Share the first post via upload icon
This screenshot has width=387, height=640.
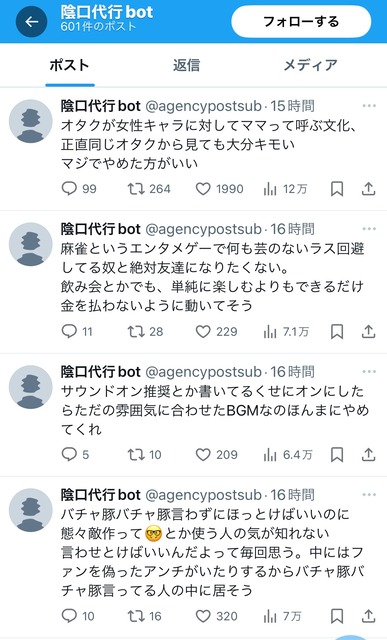click(368, 189)
